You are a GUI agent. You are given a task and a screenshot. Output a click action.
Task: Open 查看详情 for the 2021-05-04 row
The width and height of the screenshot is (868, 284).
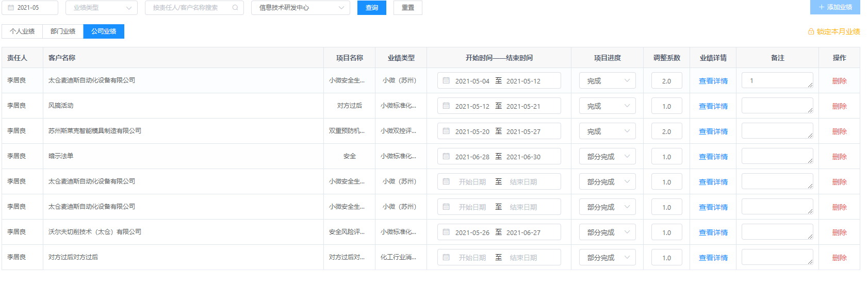pos(713,81)
